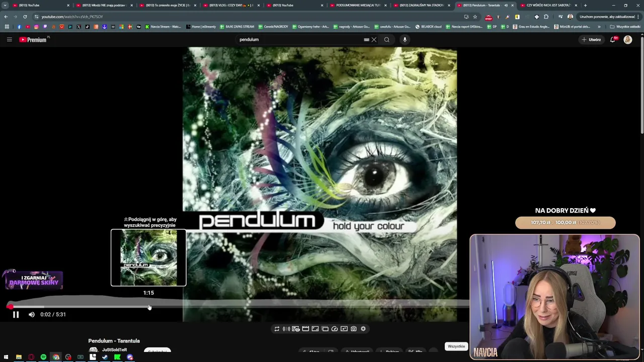Open Spotify from the taskbar
The image size is (644, 362).
click(x=43, y=357)
